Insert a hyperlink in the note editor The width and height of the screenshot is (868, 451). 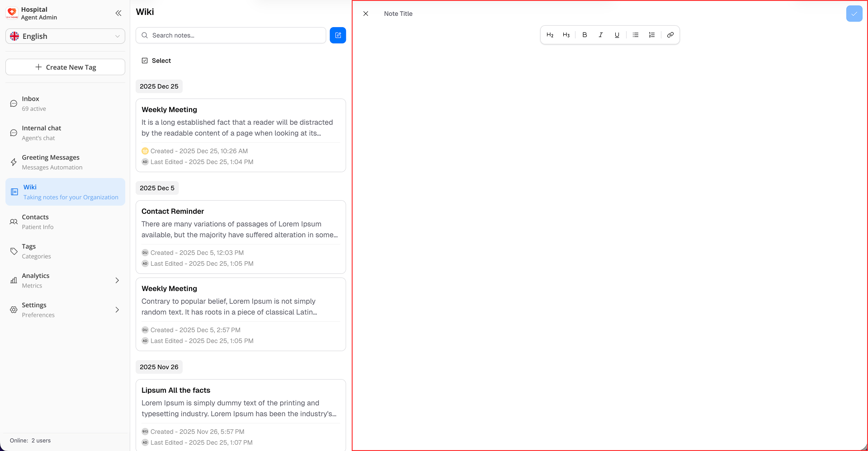(x=670, y=35)
